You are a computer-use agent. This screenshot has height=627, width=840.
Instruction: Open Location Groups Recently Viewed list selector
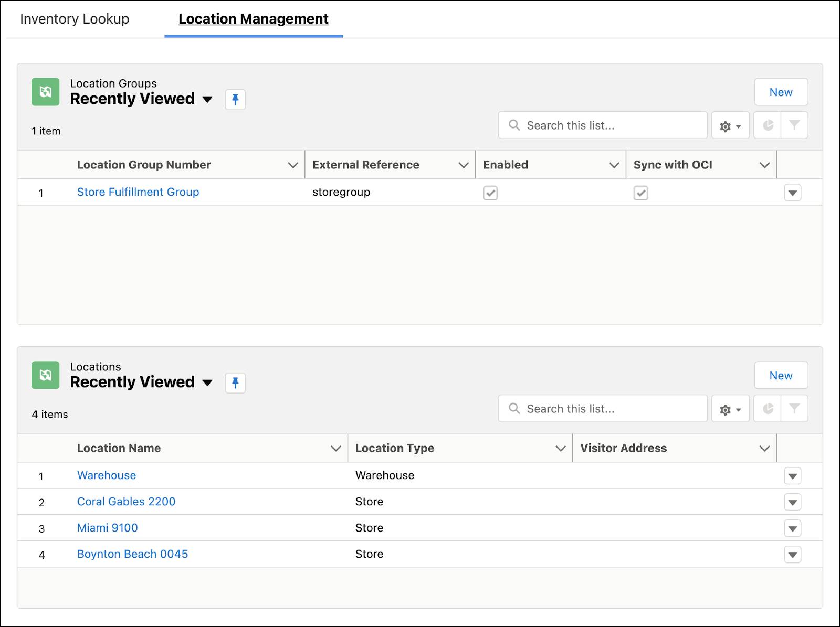pyautogui.click(x=207, y=99)
